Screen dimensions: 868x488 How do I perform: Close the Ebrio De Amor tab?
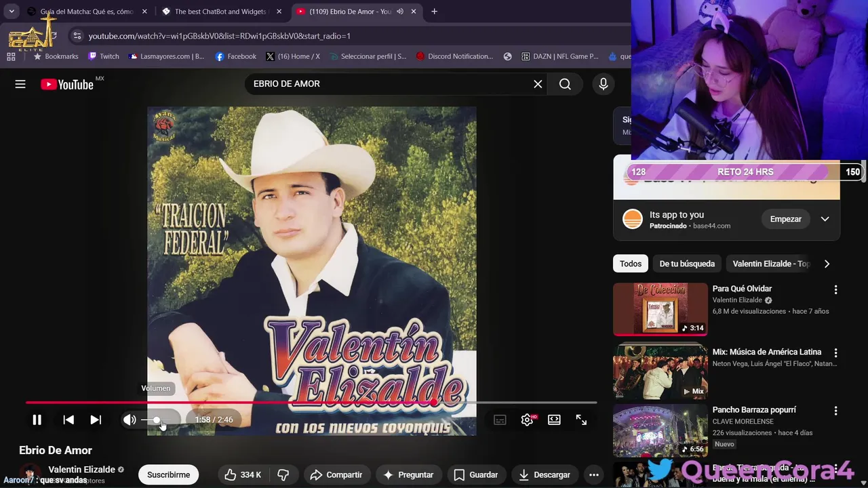point(414,12)
